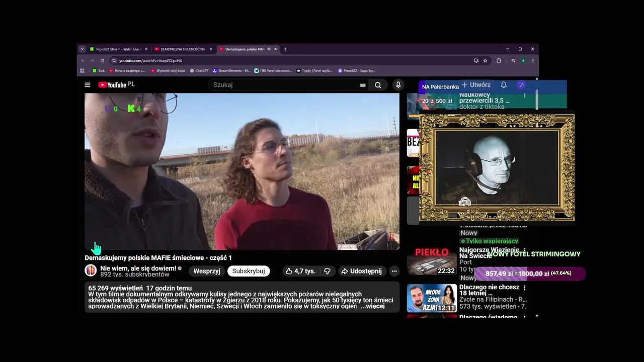The width and height of the screenshot is (644, 362).
Task: Open the StreamElements bookmark
Action: point(231,70)
